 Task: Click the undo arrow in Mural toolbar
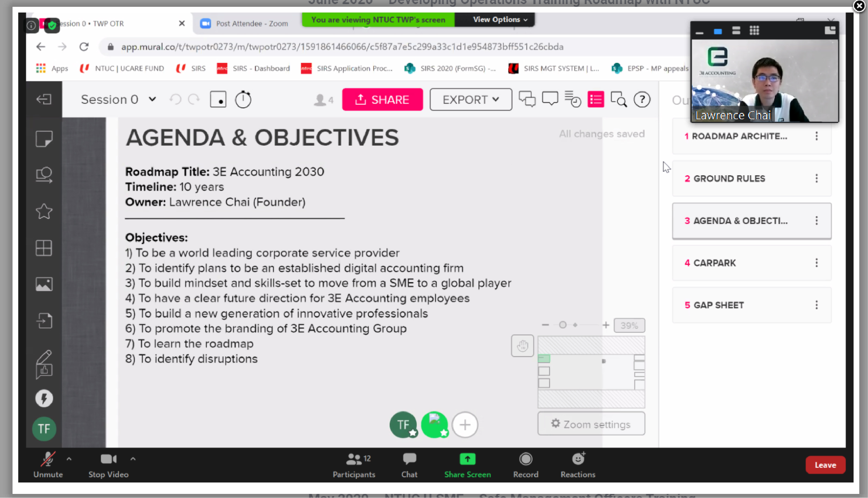[x=176, y=100]
